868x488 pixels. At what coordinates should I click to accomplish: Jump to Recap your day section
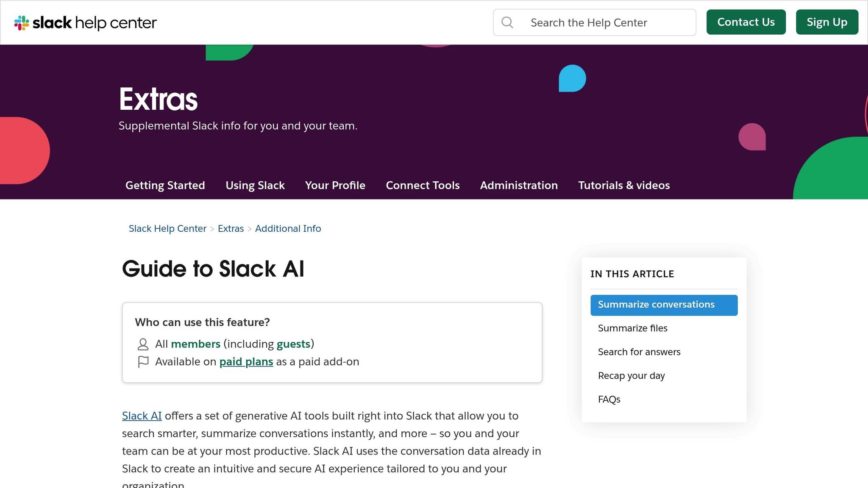tap(631, 376)
